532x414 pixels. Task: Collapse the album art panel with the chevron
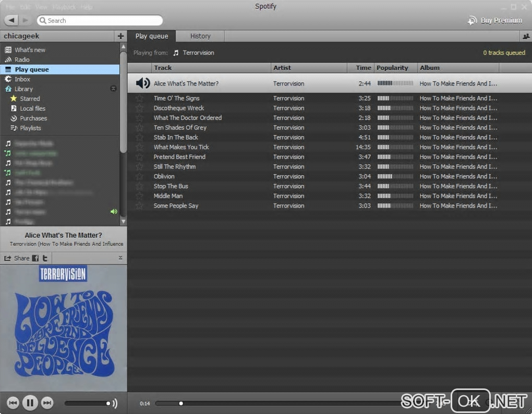point(120,258)
